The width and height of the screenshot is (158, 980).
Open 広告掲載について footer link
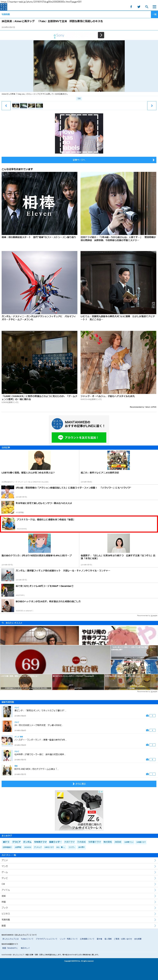[x=87, y=939]
